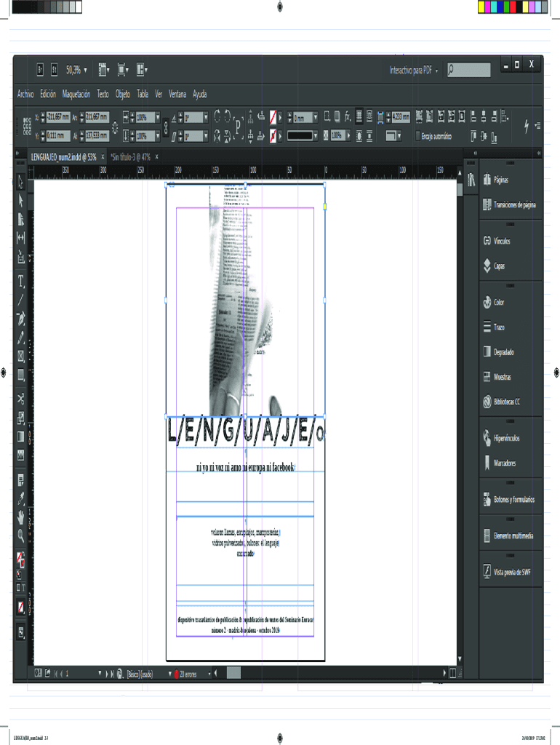Switch to LENGUAJEO_num2.indd tab
The width and height of the screenshot is (560, 745).
[63, 157]
